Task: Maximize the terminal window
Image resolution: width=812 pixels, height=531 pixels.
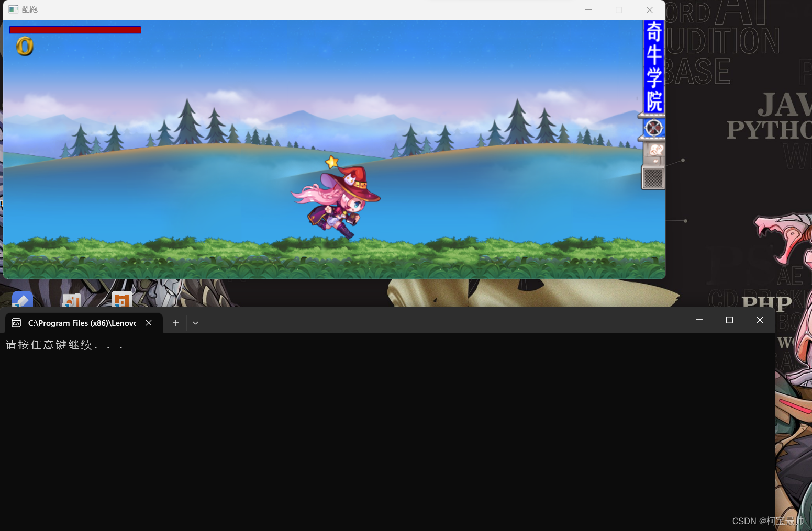Action: (729, 320)
